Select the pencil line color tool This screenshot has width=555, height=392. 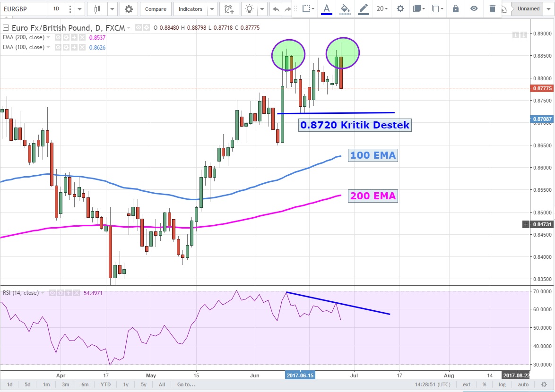coord(363,9)
